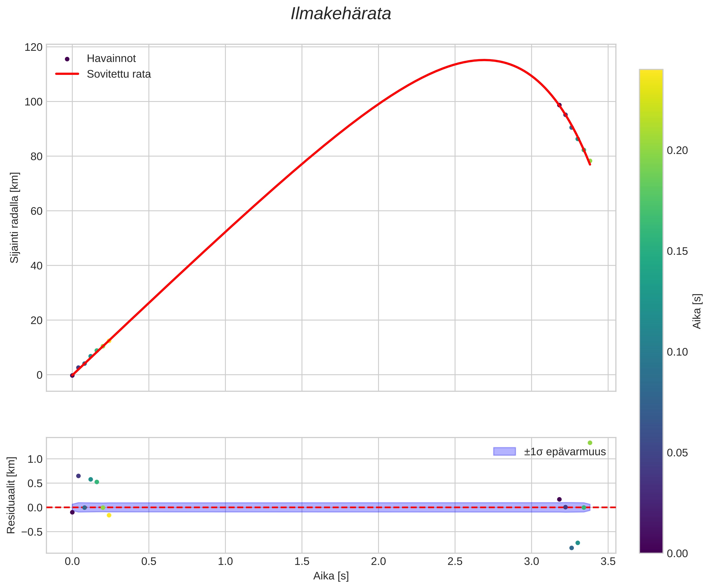
Task: Click the '±1σ epävarmuus' legend text
Action: coord(565,452)
